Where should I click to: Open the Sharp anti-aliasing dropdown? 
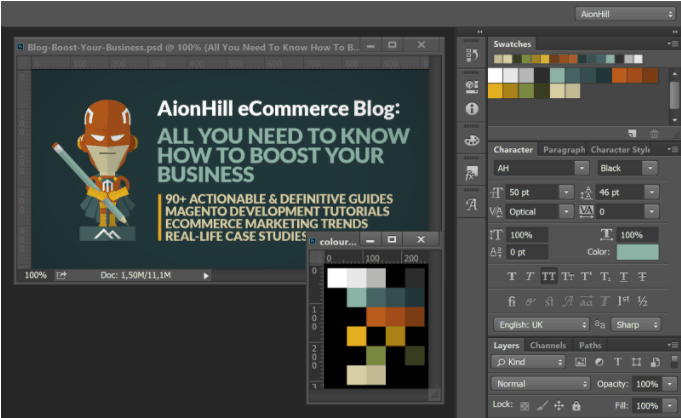(x=636, y=325)
